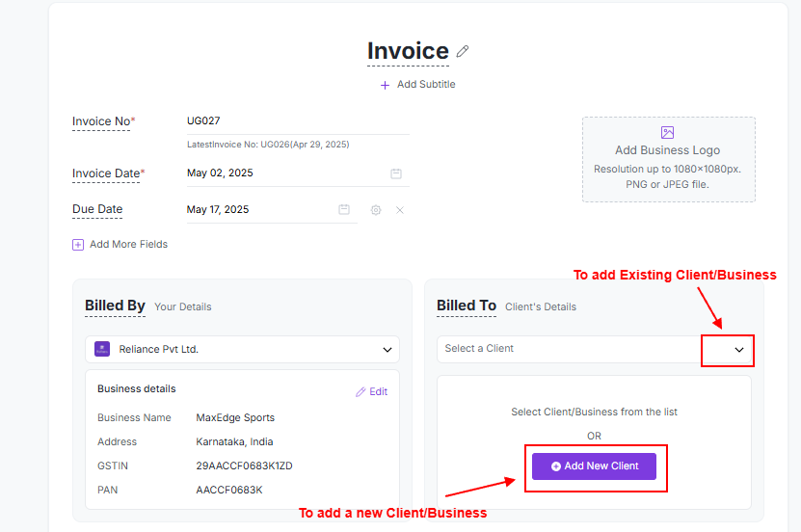Click the GSTIN value 29AACCF0683K1ZD
The height and width of the screenshot is (532, 801).
click(244, 465)
